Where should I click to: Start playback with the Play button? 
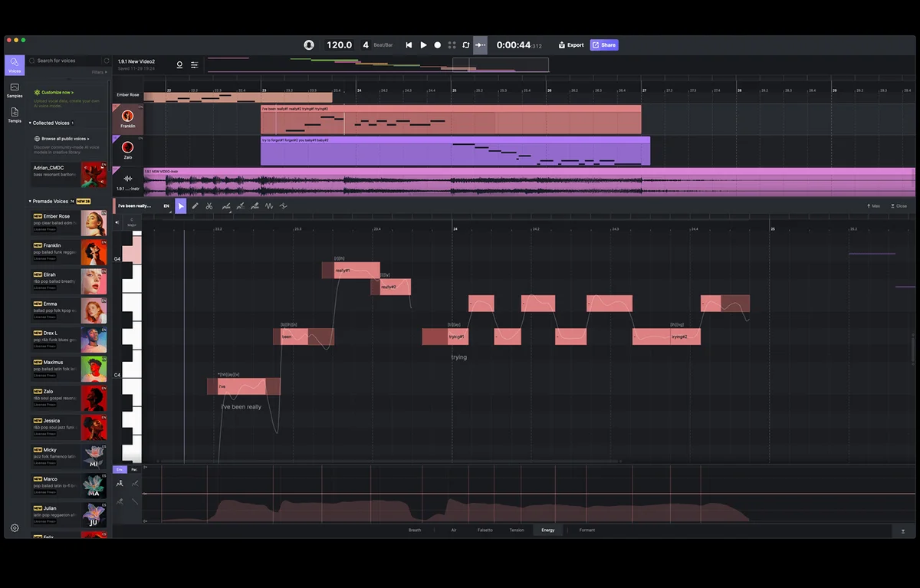coord(423,45)
